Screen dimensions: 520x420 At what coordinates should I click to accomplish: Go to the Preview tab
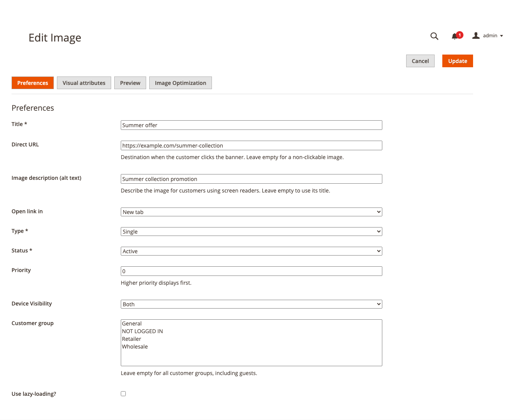[130, 83]
